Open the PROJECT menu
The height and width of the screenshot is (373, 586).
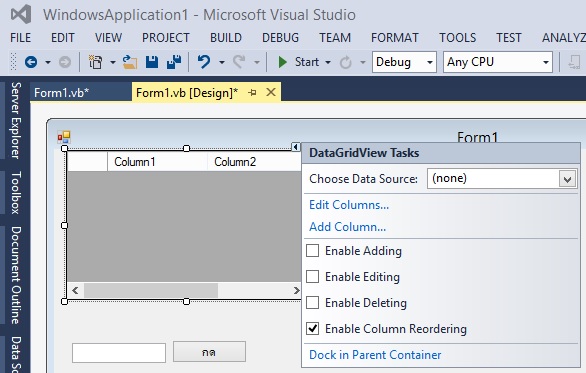click(x=166, y=38)
